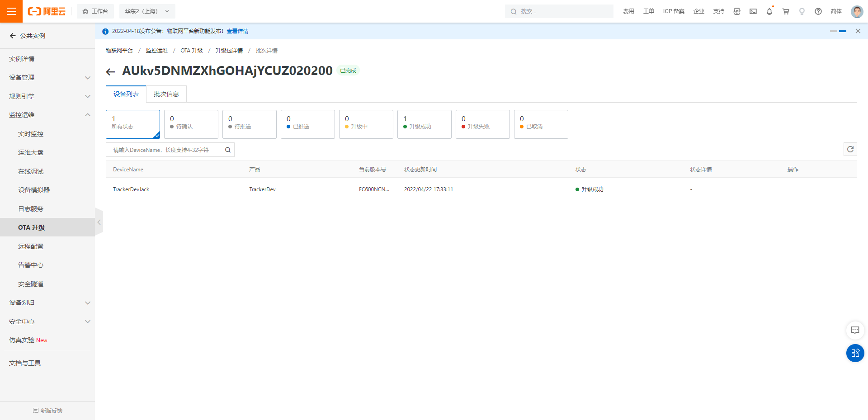Go back to 公共实例
Image resolution: width=868 pixels, height=420 pixels.
pyautogui.click(x=28, y=36)
